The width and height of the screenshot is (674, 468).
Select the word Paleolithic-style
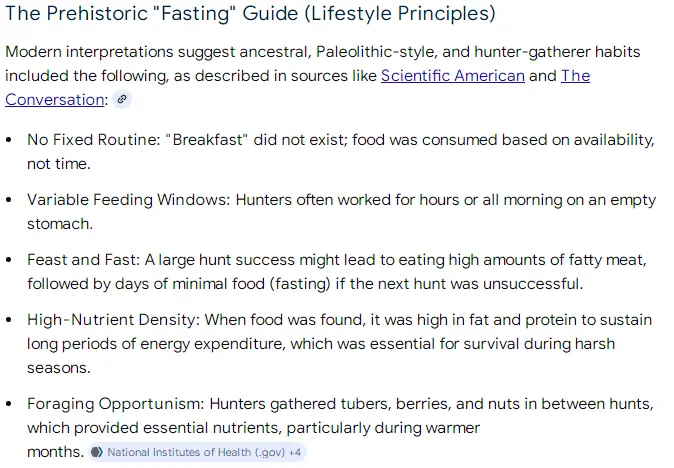click(x=377, y=52)
